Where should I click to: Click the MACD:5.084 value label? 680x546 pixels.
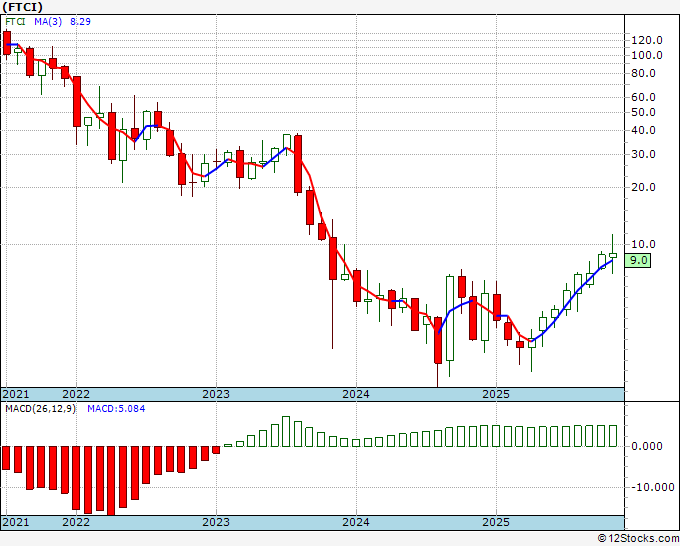(116, 409)
